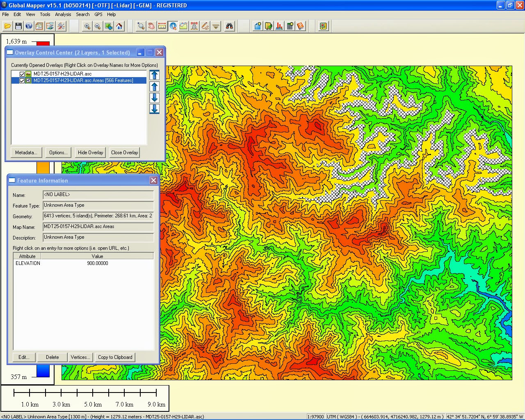This screenshot has height=420, width=525.
Task: Open the Tools menu
Action: tap(45, 14)
